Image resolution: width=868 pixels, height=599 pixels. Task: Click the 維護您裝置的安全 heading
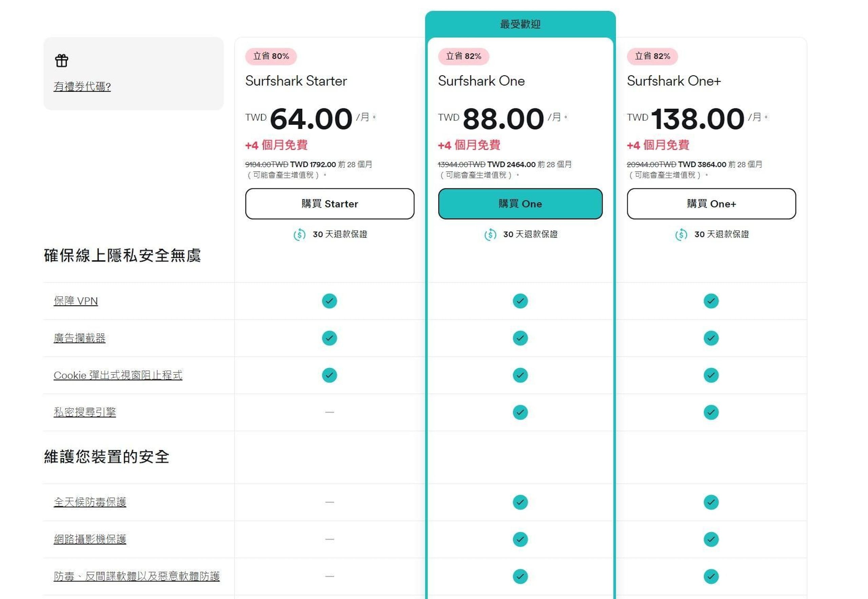(x=106, y=457)
